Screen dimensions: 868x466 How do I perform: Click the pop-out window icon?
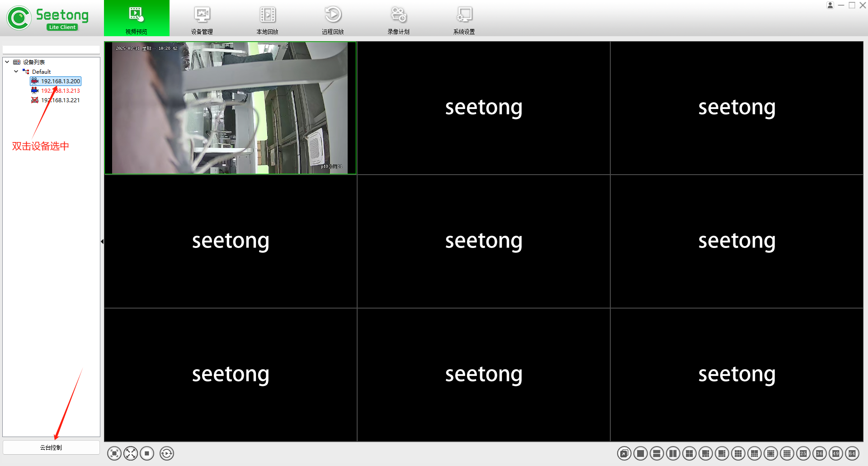624,453
